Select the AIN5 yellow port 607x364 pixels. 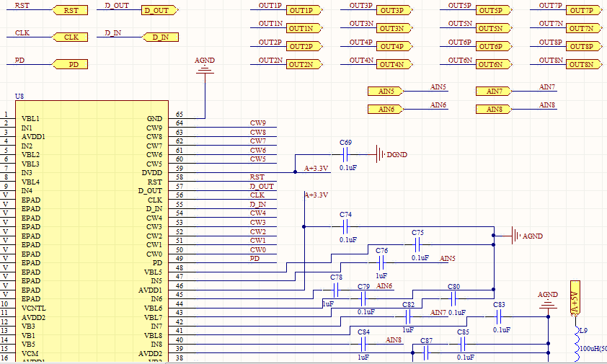(386, 92)
